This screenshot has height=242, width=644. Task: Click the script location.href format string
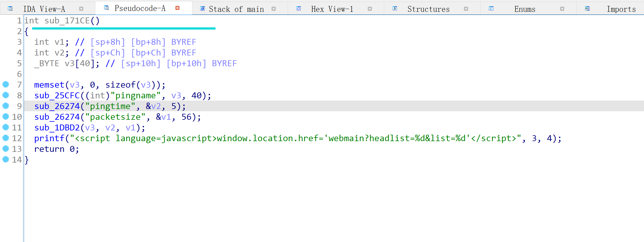point(295,138)
